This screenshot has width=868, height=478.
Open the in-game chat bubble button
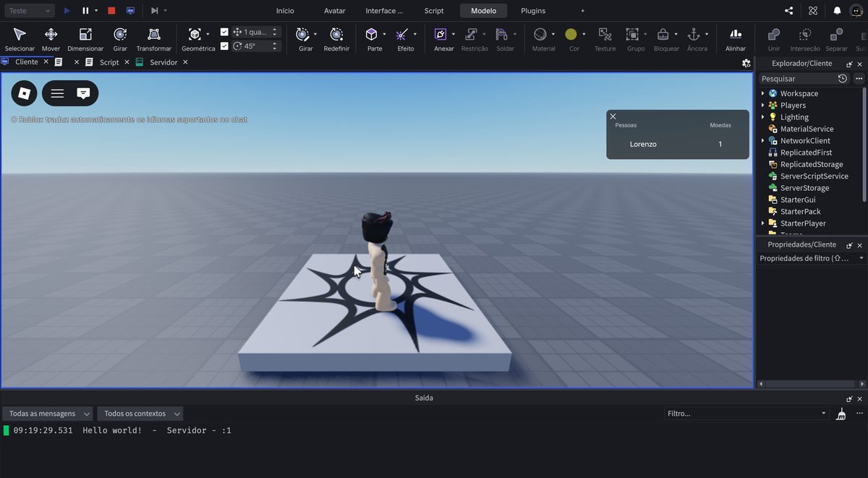click(x=83, y=93)
